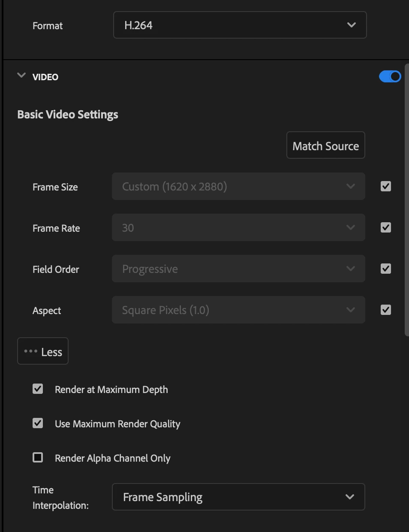Uncheck Frame Size match source checkbox
Screen dimensions: 409x532
386,186
